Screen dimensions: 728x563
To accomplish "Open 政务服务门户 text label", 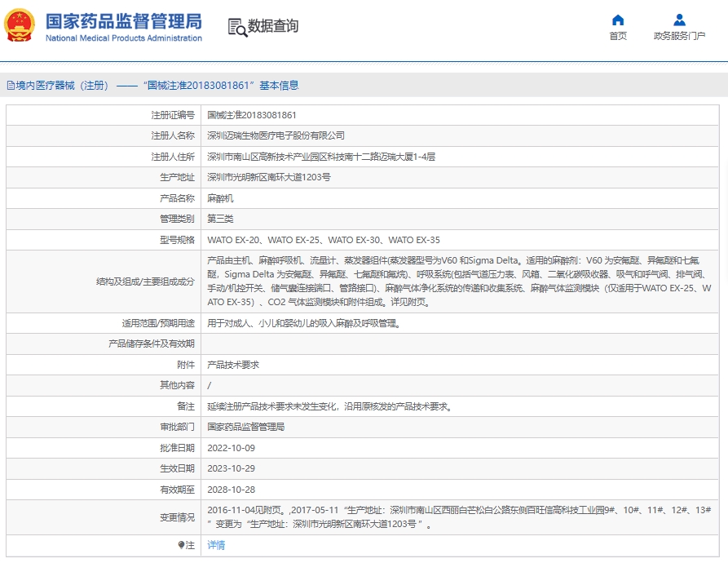I will 679,36.
